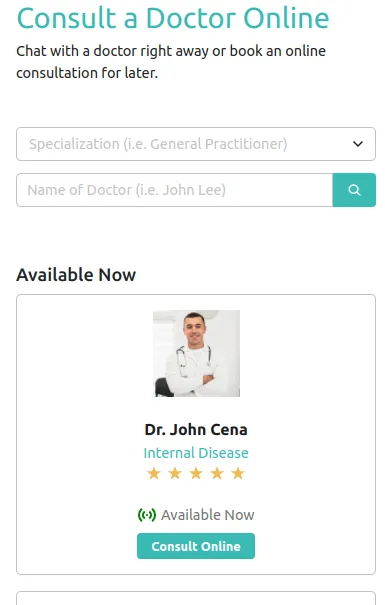
Task: Click the Available Now section heading
Action: tap(76, 275)
